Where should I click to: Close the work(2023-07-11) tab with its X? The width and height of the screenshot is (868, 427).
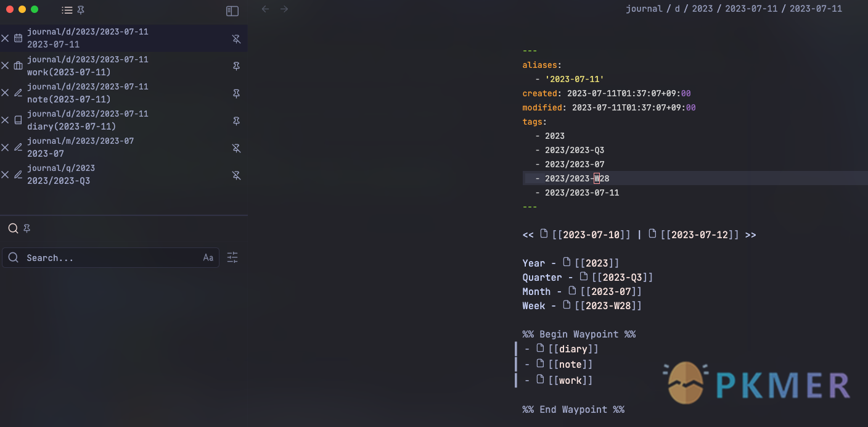pyautogui.click(x=5, y=65)
